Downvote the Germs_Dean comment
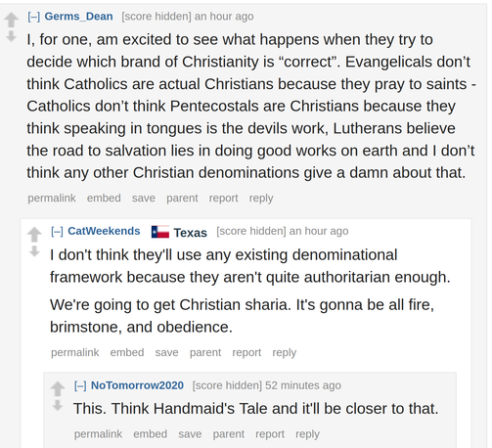 [x=11, y=36]
